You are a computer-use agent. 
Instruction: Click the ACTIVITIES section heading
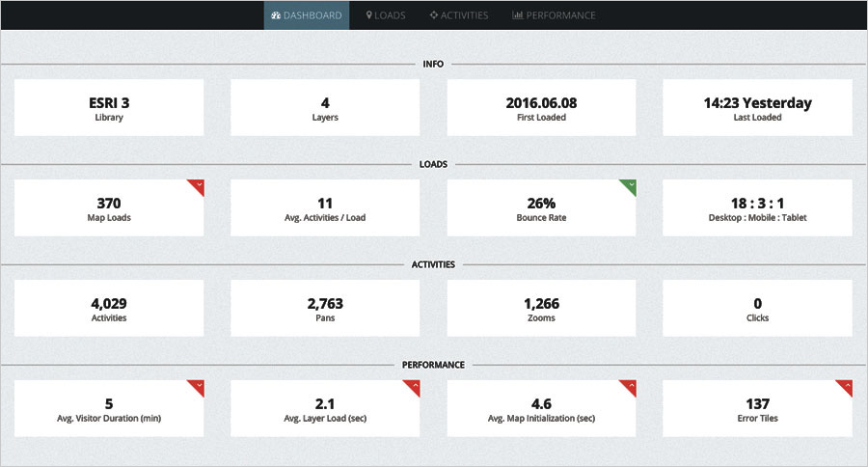point(433,264)
